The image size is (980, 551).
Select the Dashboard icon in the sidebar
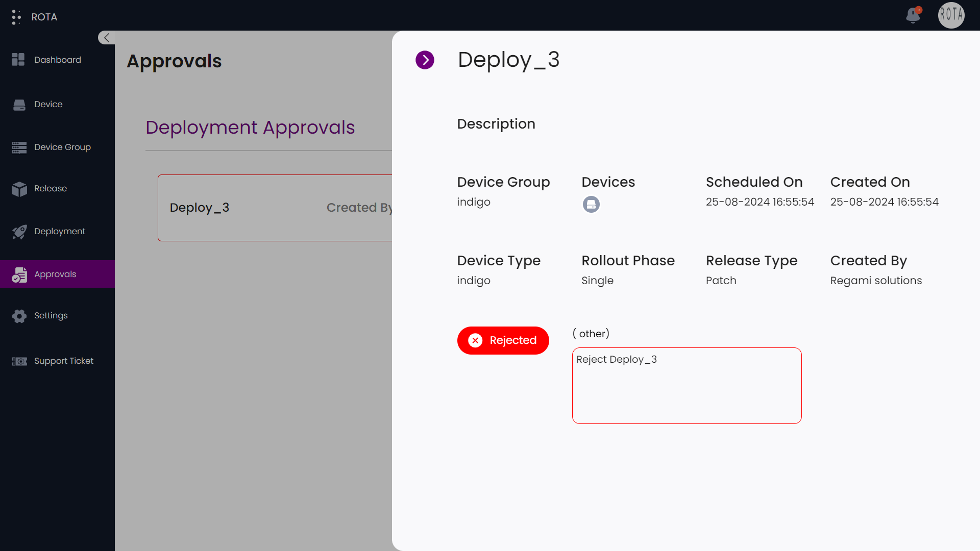pyautogui.click(x=18, y=60)
